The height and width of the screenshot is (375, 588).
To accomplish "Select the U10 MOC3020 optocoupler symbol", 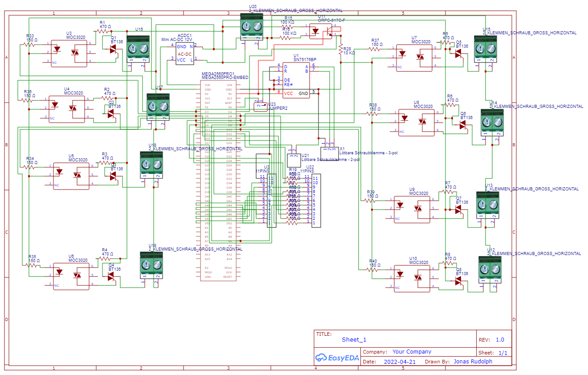I will 412,279.
